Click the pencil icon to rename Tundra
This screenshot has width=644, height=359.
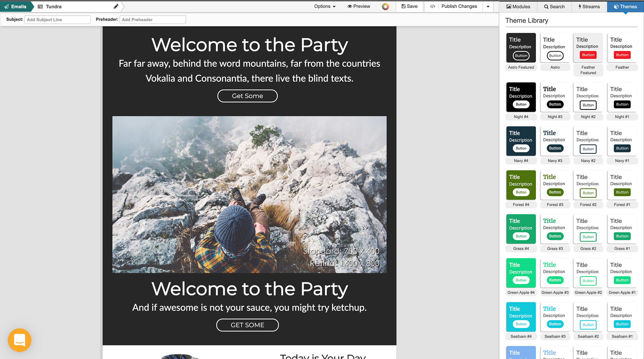point(116,6)
